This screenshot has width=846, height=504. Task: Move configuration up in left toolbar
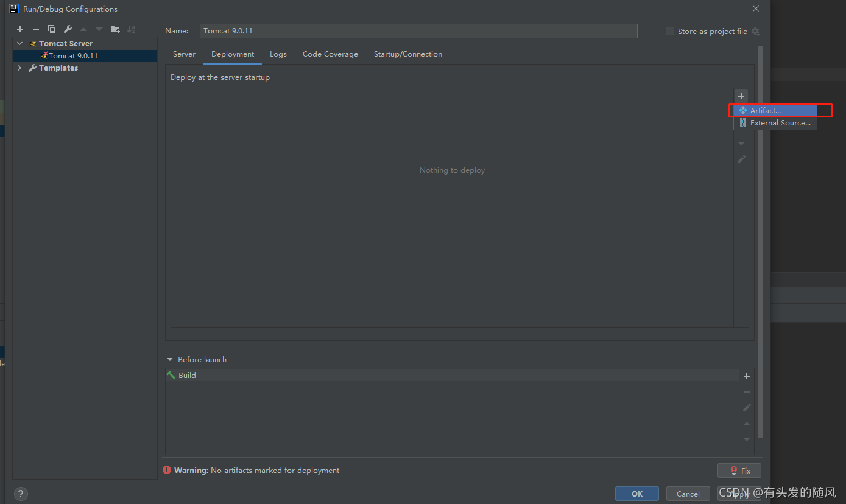[x=83, y=29]
